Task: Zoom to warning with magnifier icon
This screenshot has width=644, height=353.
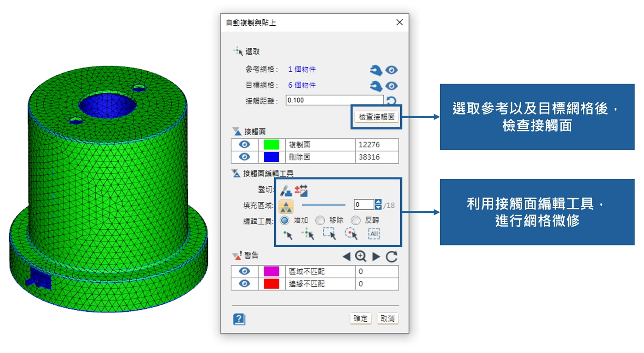Action: pos(361,256)
